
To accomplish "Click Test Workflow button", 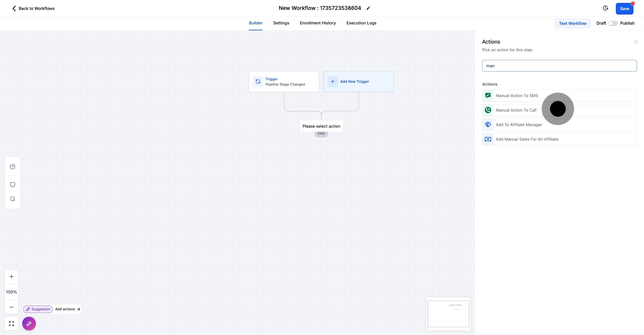I will [x=573, y=23].
